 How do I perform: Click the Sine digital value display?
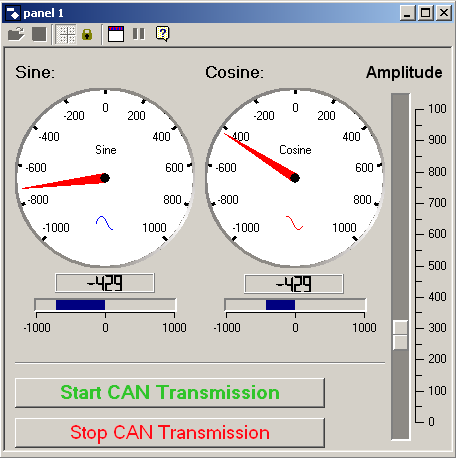coord(105,283)
